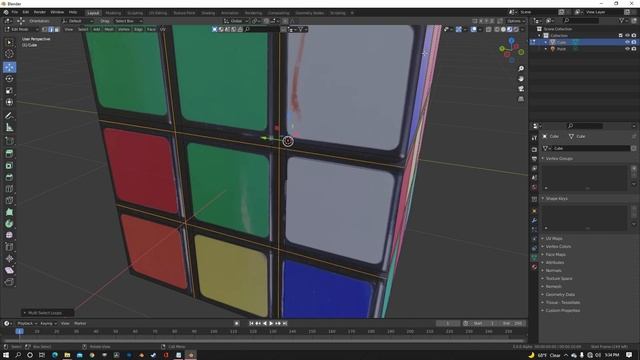The width and height of the screenshot is (640, 360).
Task: Open the Playback popover in timeline
Action: (27, 323)
